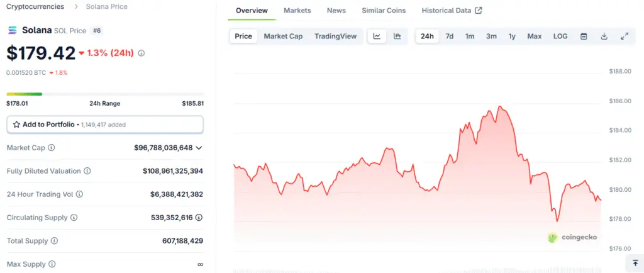Select the TradingView chart toggle
Viewport: 644px width, 273px height.
pos(336,36)
